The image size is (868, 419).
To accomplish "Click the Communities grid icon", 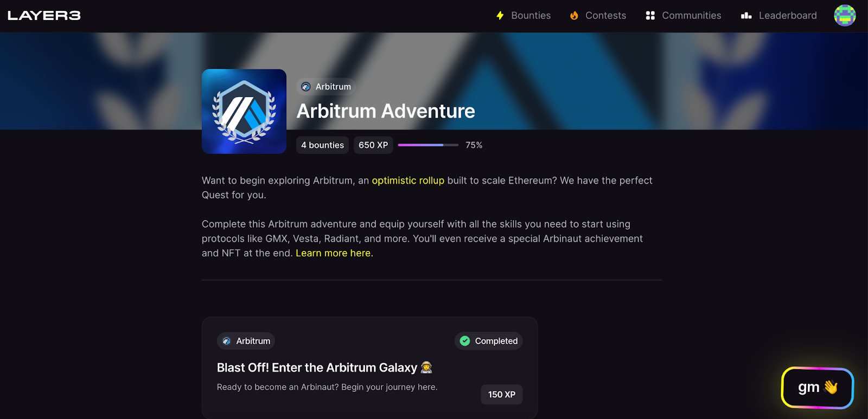I will tap(650, 16).
